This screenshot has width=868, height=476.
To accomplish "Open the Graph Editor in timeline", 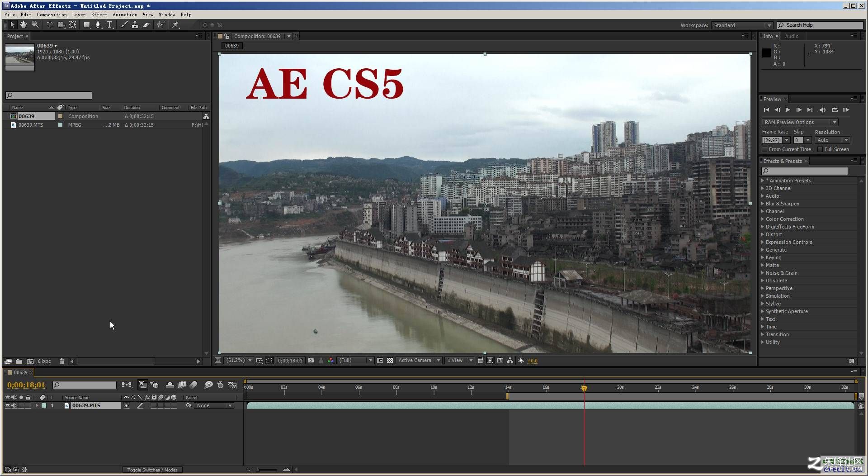I will [232, 385].
